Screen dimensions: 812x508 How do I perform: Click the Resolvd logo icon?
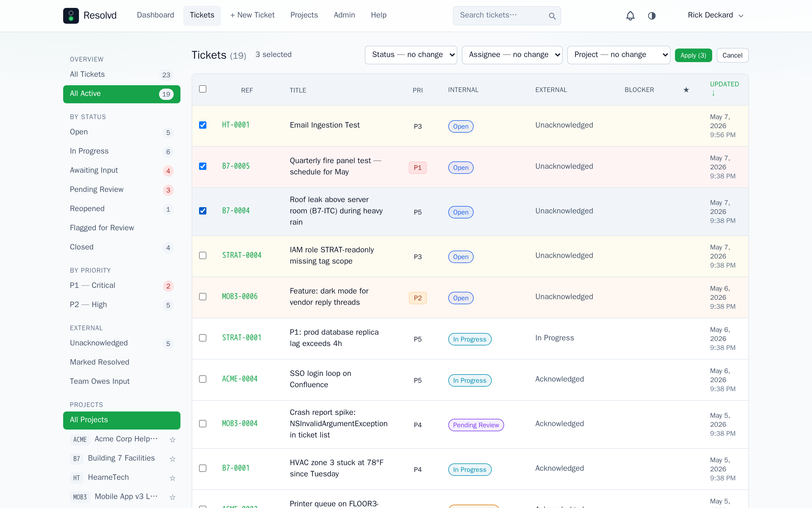click(x=71, y=16)
